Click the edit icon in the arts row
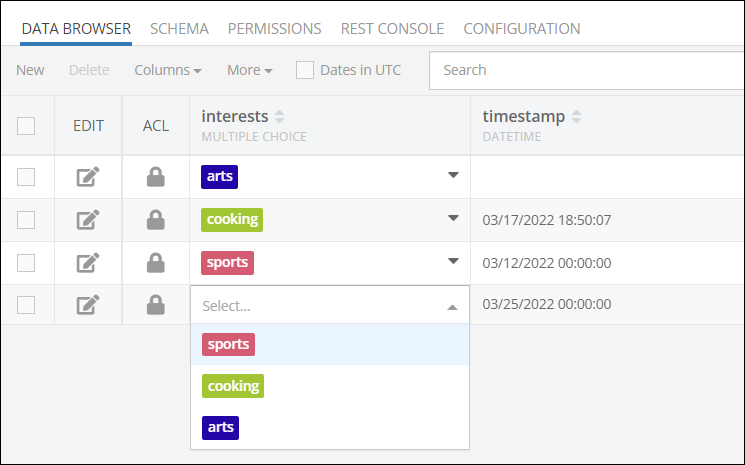The image size is (745, 465). tap(88, 177)
